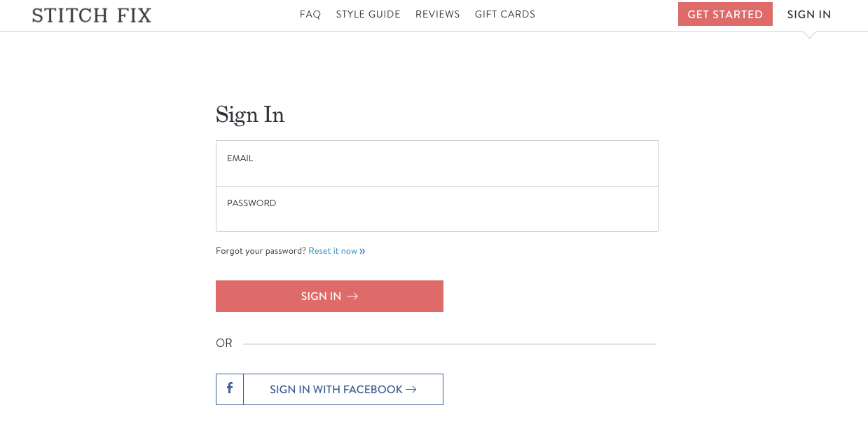This screenshot has height=443, width=868.
Task: Click the arrow icon after Sign In With Facebook
Action: [411, 390]
